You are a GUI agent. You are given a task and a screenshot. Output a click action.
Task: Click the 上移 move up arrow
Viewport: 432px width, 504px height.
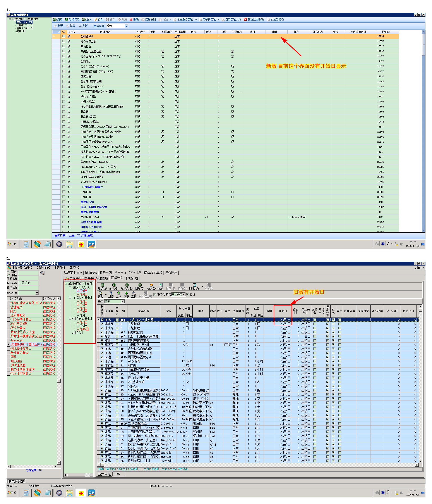[118, 293]
